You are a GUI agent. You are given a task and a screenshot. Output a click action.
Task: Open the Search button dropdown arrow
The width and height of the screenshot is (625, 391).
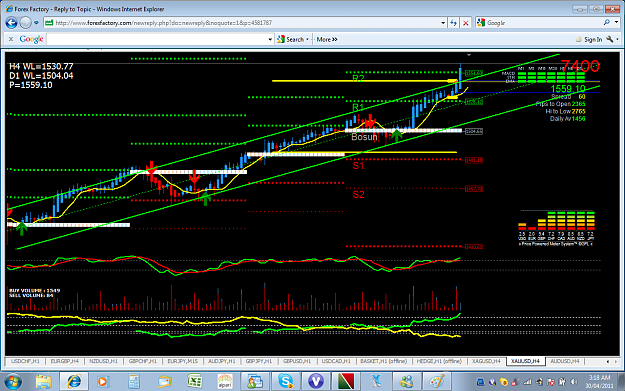[x=307, y=39]
